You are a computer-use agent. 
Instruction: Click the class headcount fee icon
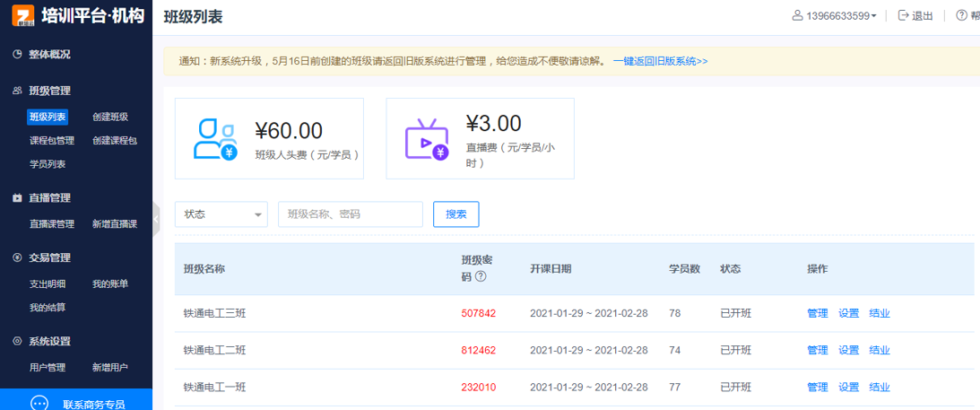[215, 138]
